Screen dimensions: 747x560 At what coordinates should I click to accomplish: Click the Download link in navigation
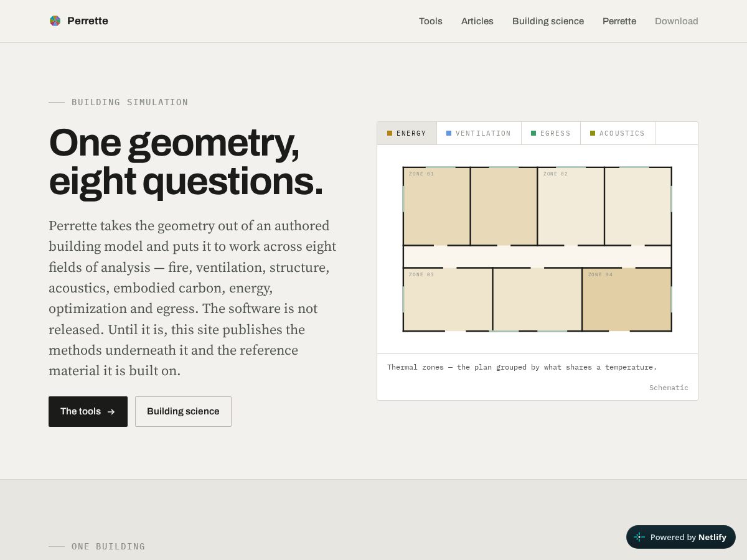pyautogui.click(x=677, y=21)
